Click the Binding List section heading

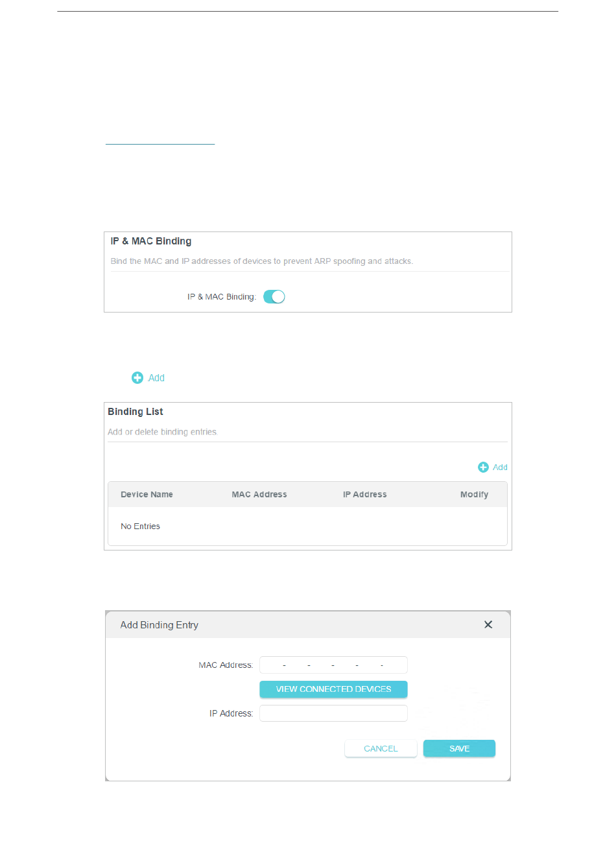(136, 412)
